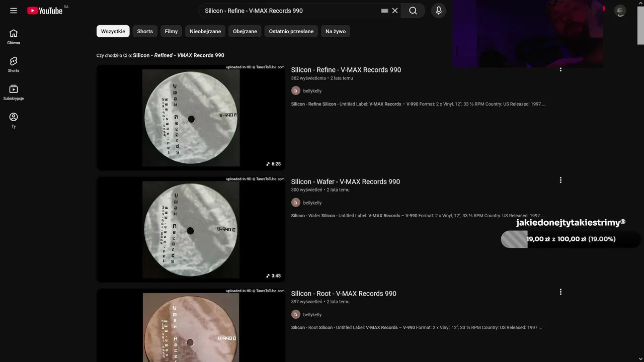Open the hamburger guide menu
644x362 pixels.
[x=14, y=11]
